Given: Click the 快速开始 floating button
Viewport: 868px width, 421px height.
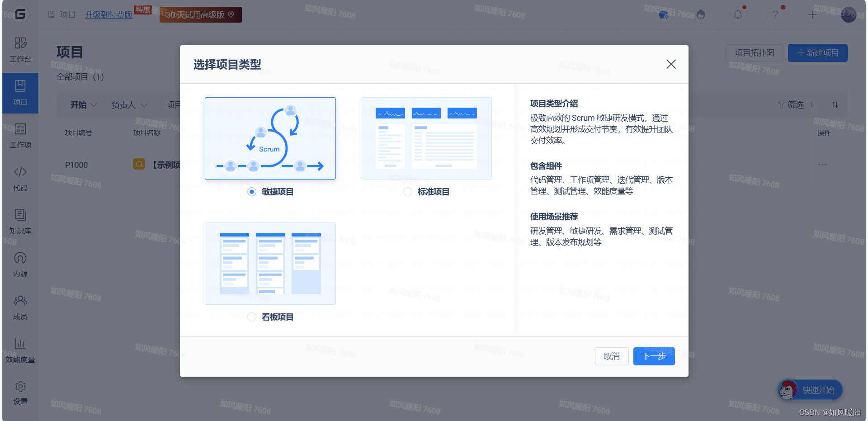Looking at the screenshot, I should pyautogui.click(x=810, y=390).
